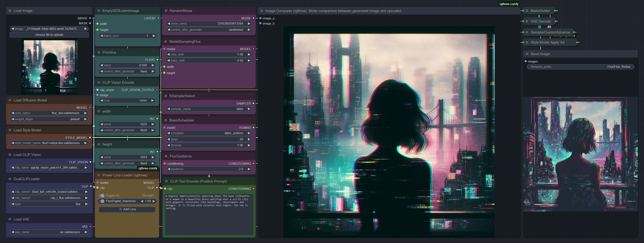
Task: Click the image_a input socket on Image Comparer
Action: pos(260,18)
